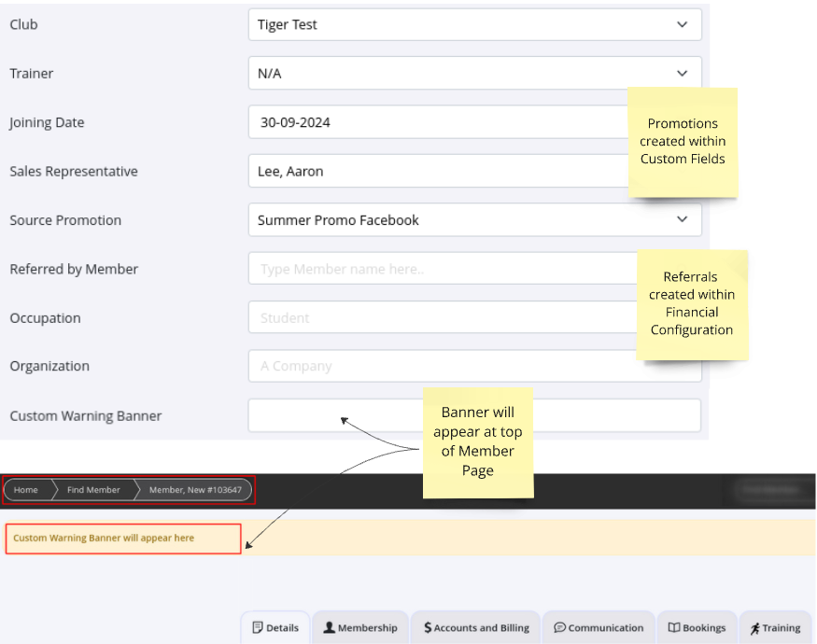The image size is (817, 644).
Task: Click the Membership tab person icon
Action: click(x=330, y=628)
